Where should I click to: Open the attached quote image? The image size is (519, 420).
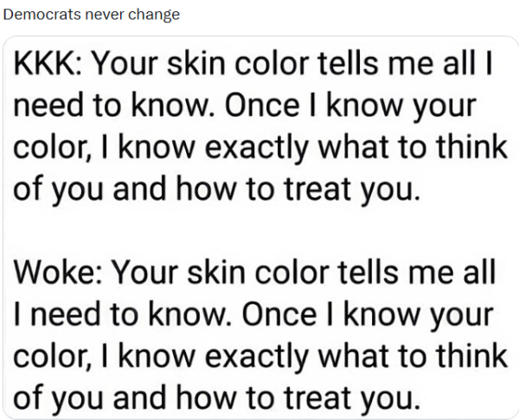tap(259, 228)
